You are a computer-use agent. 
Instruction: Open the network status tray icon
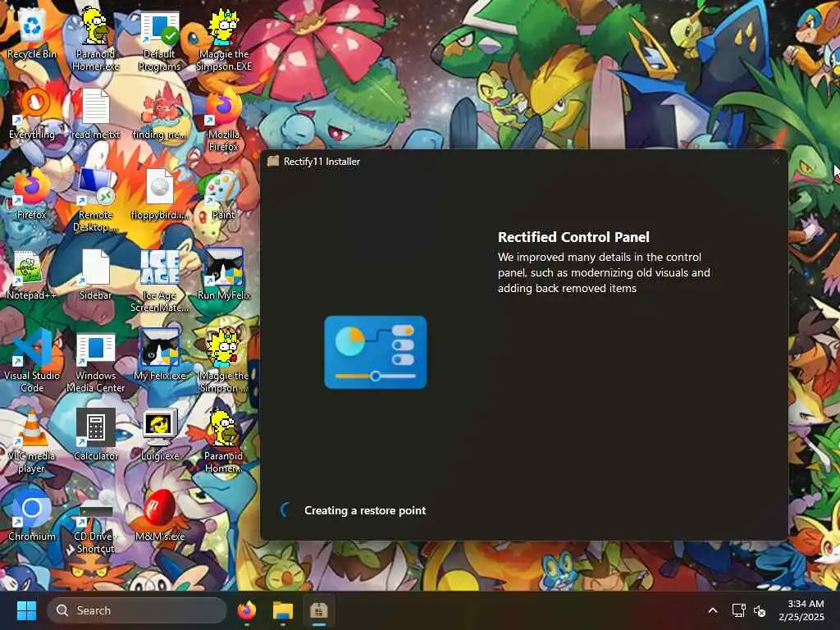[x=739, y=610]
